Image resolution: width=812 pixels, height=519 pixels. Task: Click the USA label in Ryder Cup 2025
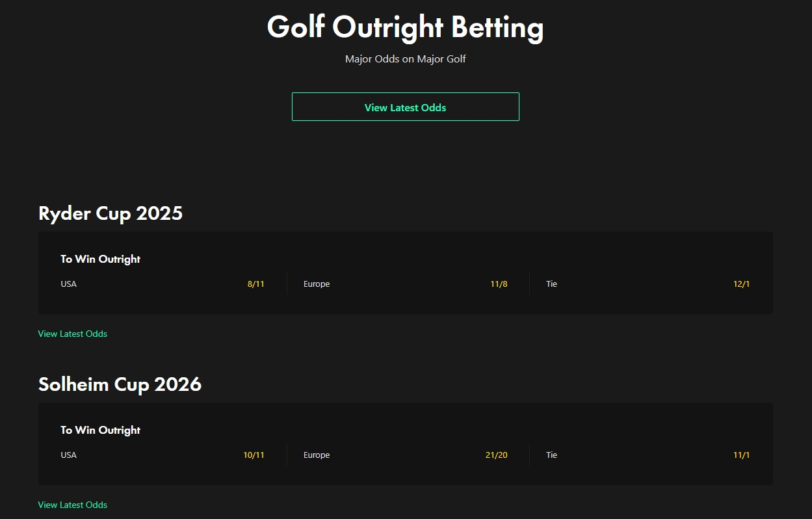(69, 284)
